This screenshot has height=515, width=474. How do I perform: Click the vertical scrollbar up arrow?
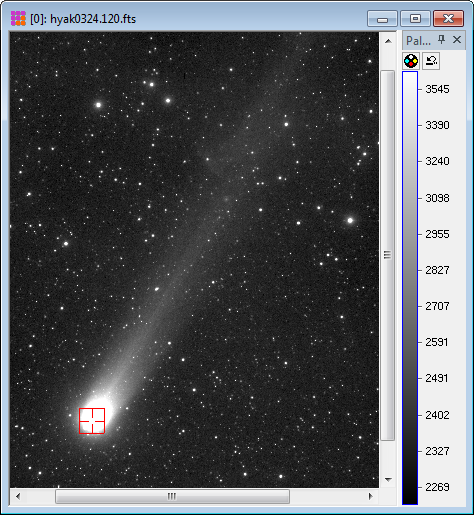[388, 41]
